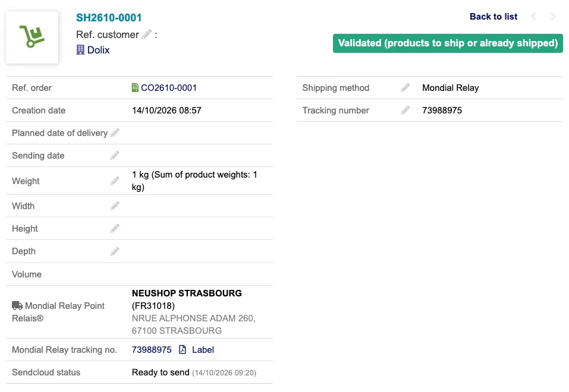
Task: Click the truck icon for Mondial Relay Point
Action: (17, 306)
